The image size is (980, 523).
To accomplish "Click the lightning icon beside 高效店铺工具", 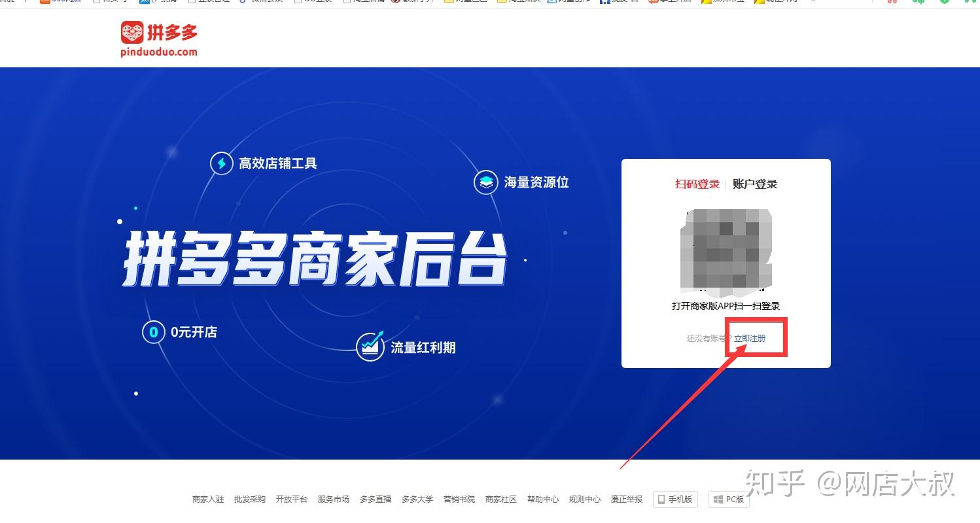I will coord(222,163).
